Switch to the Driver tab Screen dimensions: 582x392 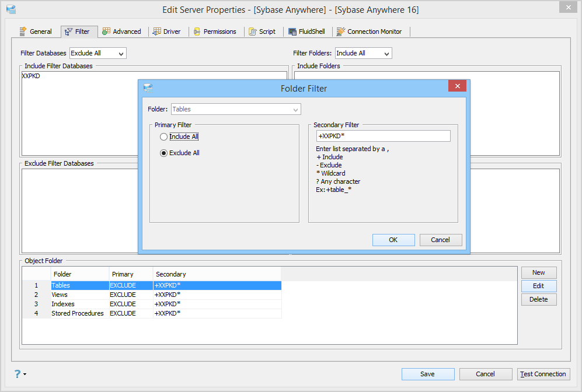tap(166, 32)
